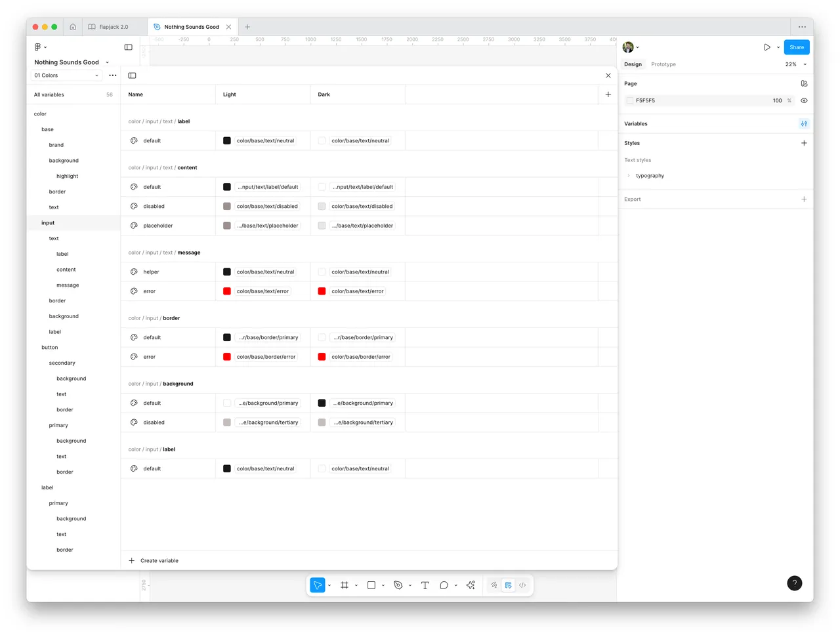Select the Comment tool
The width and height of the screenshot is (840, 637).
444,585
